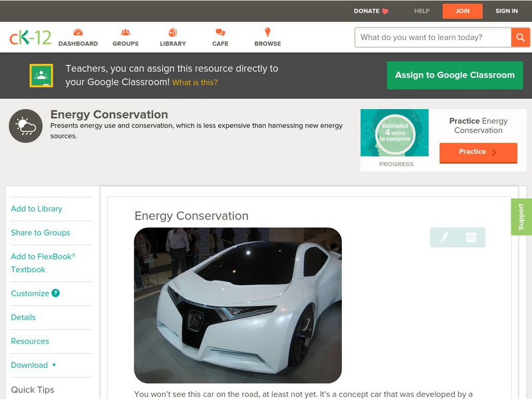
Task: Click the CK-12 logo
Action: coord(30,37)
